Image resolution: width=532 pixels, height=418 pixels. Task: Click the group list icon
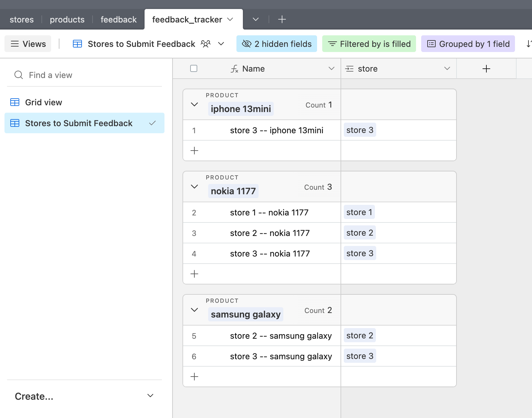[x=431, y=44]
